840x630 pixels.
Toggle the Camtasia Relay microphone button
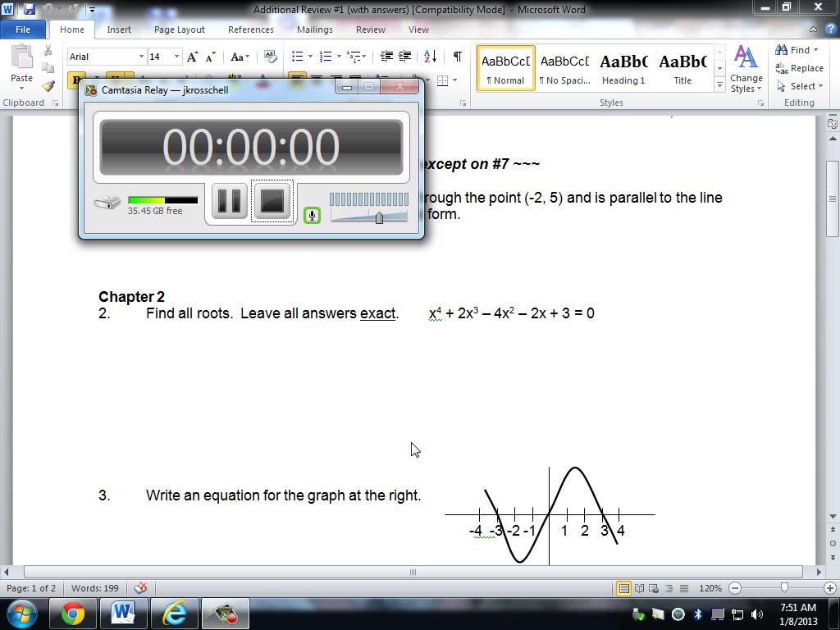312,216
